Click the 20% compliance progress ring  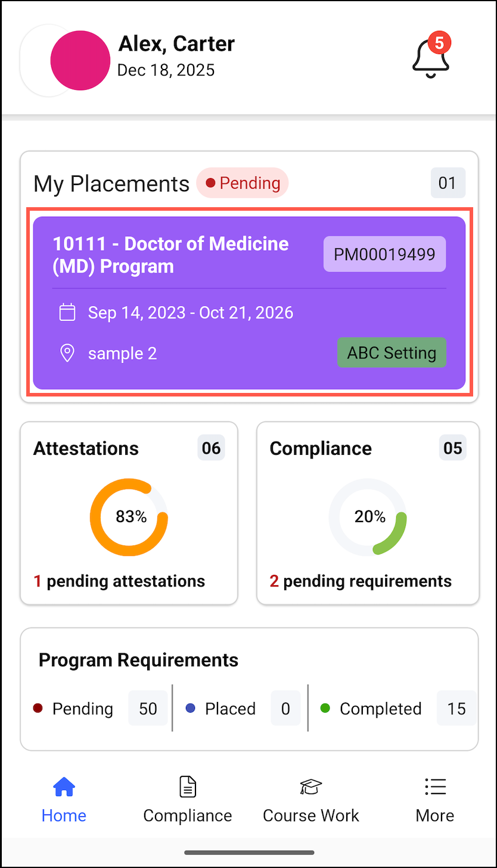tap(368, 517)
